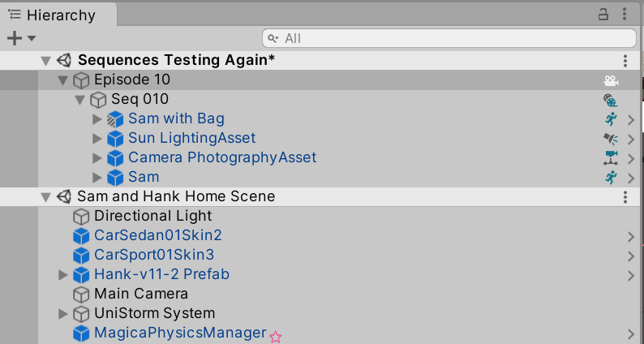Click the CarSport01Skin3 prefab cube icon

(81, 256)
